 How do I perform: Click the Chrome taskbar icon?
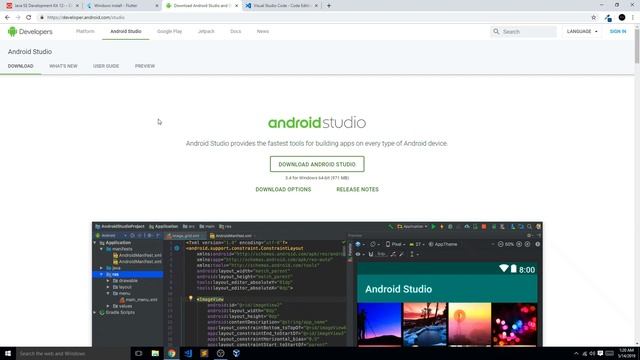(171, 353)
